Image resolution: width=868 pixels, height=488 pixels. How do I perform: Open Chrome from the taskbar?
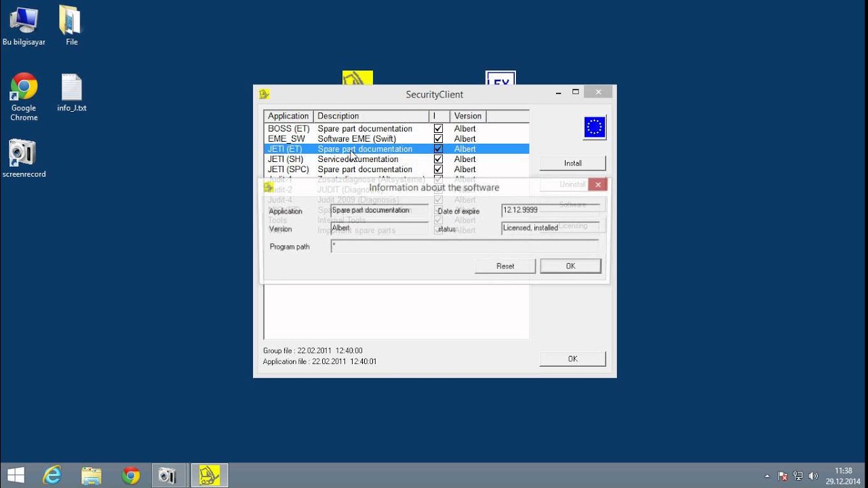131,475
